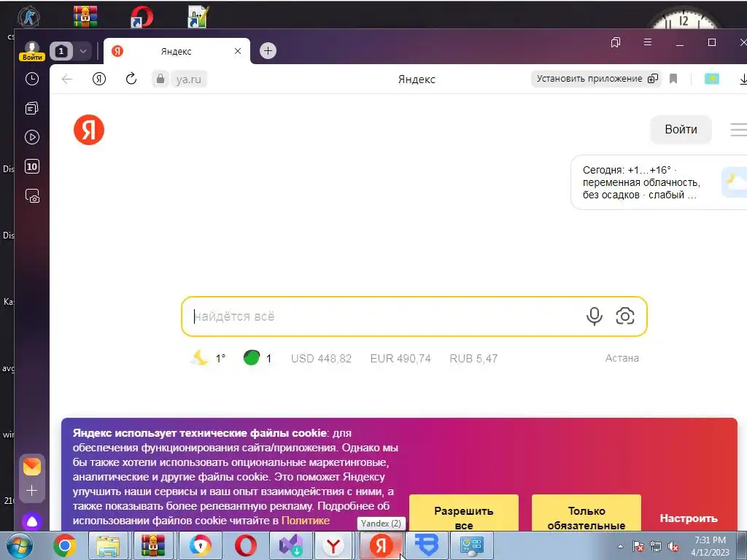
Task: Open the WinRAR desktop shortcut icon
Action: (x=85, y=16)
